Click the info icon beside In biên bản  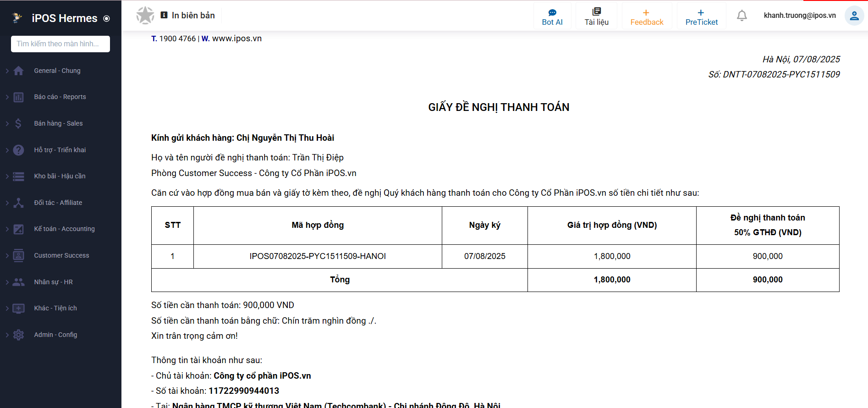click(x=164, y=15)
